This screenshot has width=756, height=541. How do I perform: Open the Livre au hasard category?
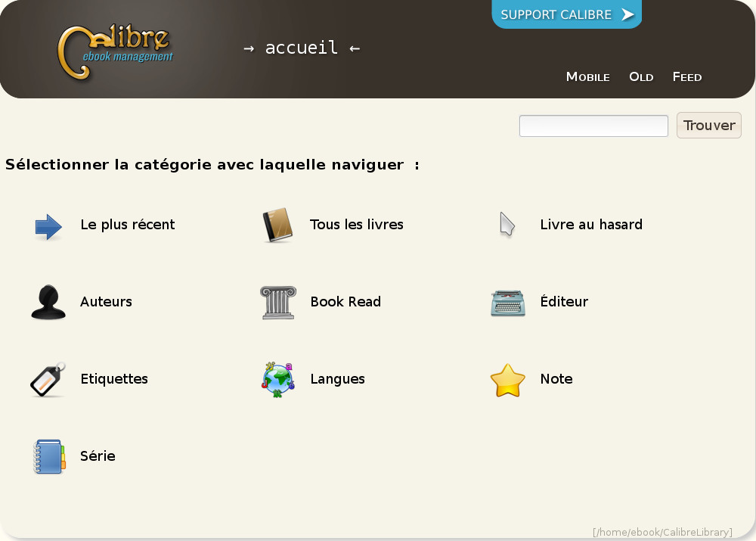coord(591,224)
